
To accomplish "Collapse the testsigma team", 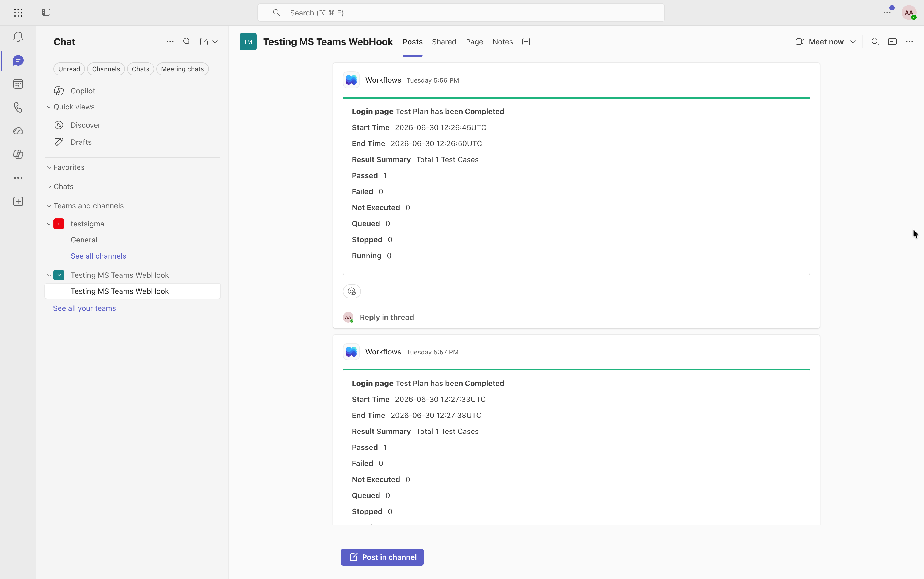I will [49, 224].
